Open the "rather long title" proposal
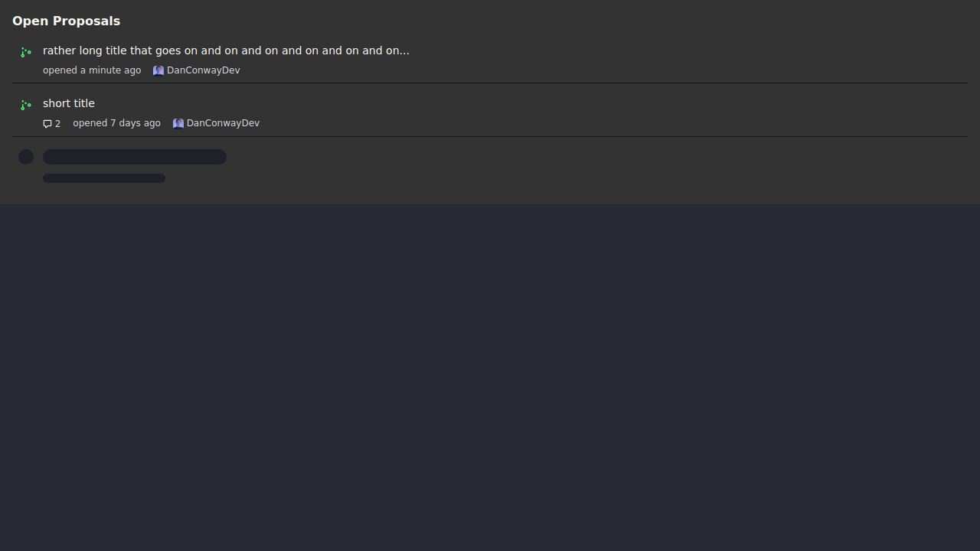The width and height of the screenshot is (980, 551). tap(226, 51)
